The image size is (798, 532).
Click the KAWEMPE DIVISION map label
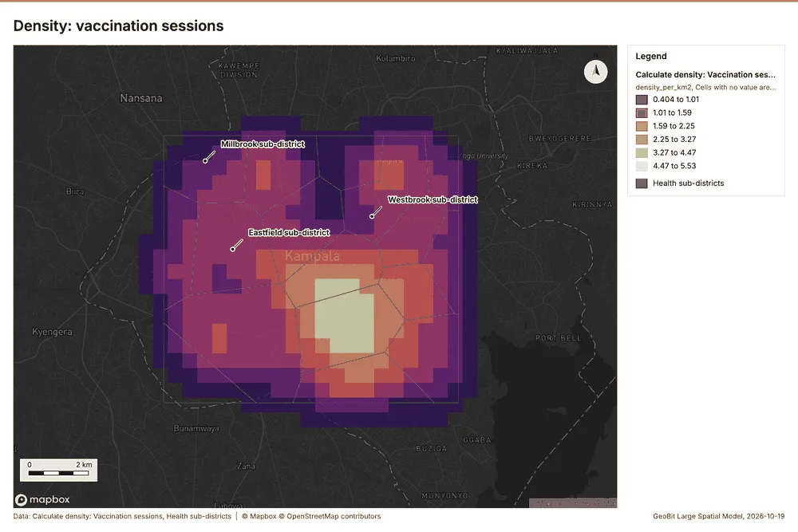pos(239,70)
